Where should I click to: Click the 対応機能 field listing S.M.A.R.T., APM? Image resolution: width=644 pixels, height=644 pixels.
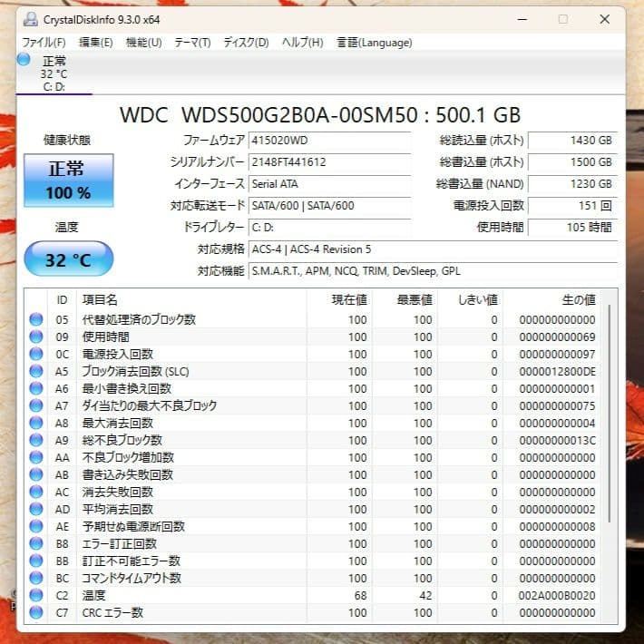434,271
